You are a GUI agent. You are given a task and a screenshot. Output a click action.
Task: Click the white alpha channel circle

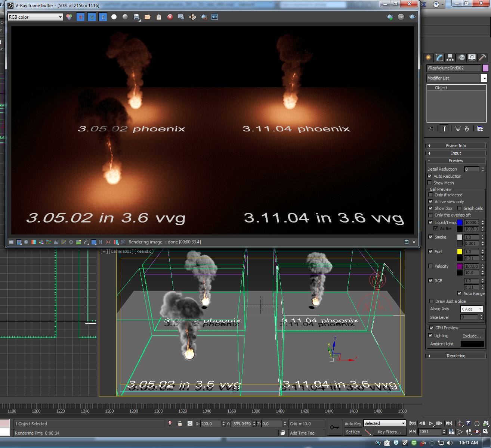click(x=114, y=17)
